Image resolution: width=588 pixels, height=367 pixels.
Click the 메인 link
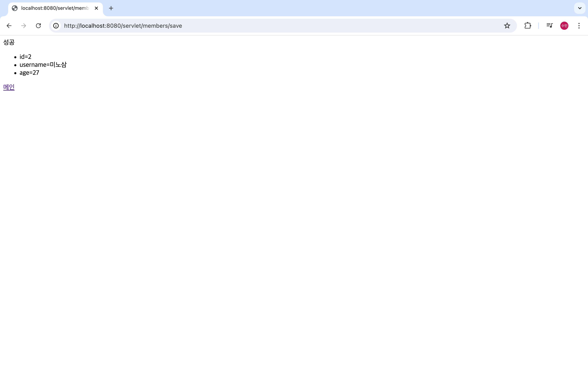(x=9, y=87)
